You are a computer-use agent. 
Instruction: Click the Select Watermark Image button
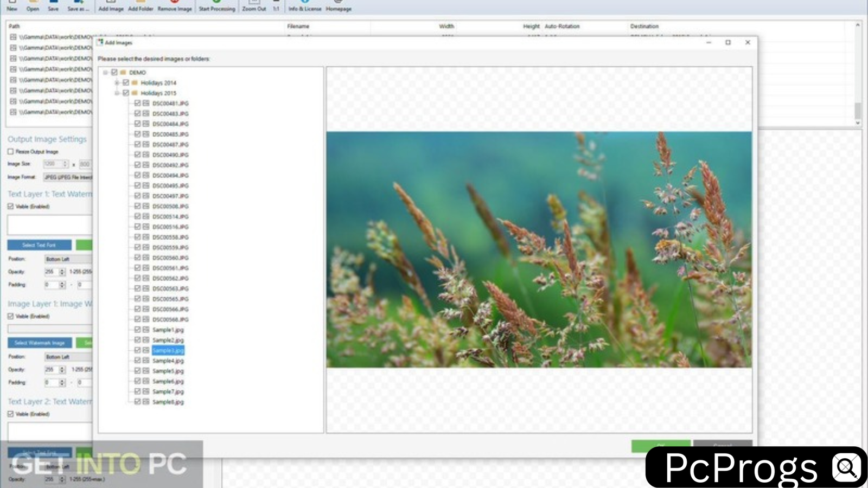pos(39,343)
